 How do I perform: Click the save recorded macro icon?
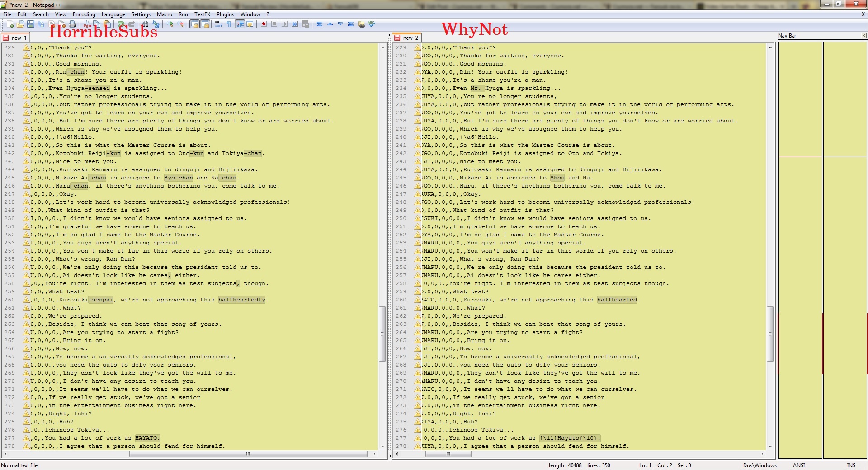tap(306, 24)
